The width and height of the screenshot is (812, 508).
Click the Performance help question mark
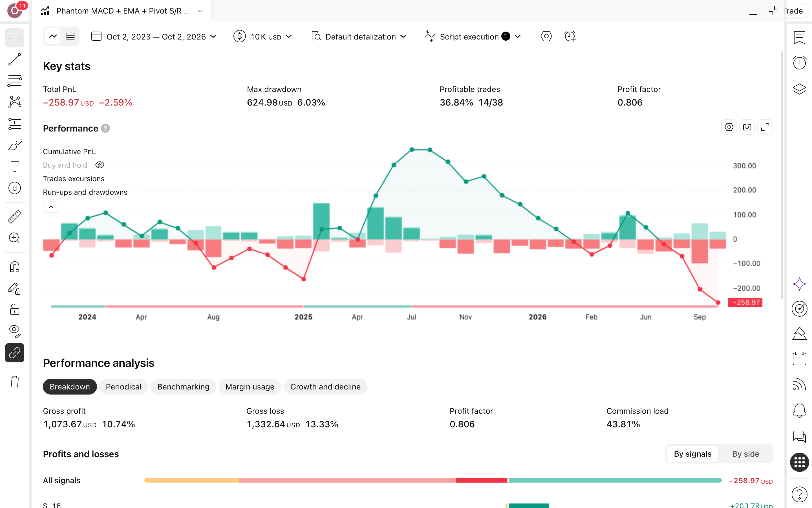point(105,128)
